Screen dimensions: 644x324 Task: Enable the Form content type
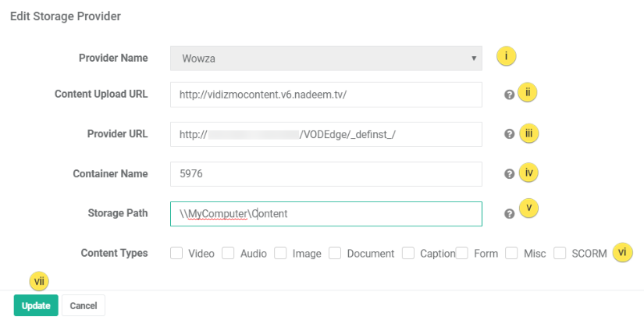pyautogui.click(x=462, y=253)
